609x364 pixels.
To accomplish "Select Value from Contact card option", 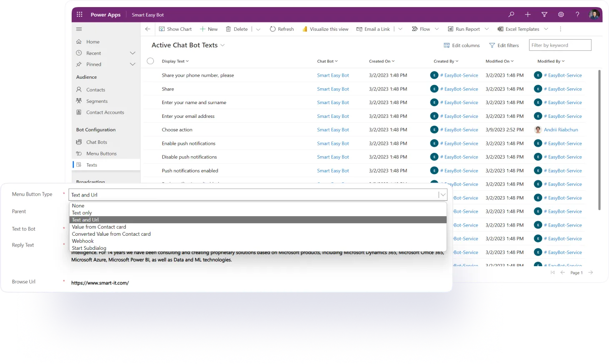I will click(x=258, y=227).
